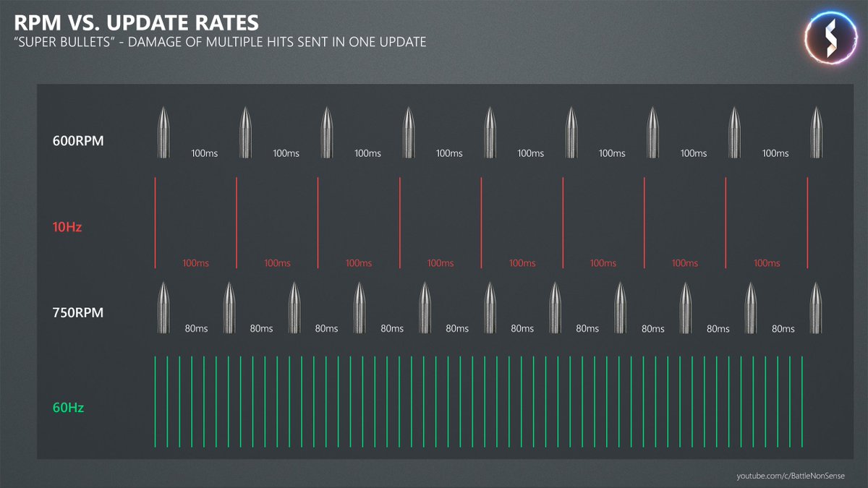This screenshot has width=868, height=488.
Task: Click the last red 100ms label in 10Hz row
Action: click(767, 263)
